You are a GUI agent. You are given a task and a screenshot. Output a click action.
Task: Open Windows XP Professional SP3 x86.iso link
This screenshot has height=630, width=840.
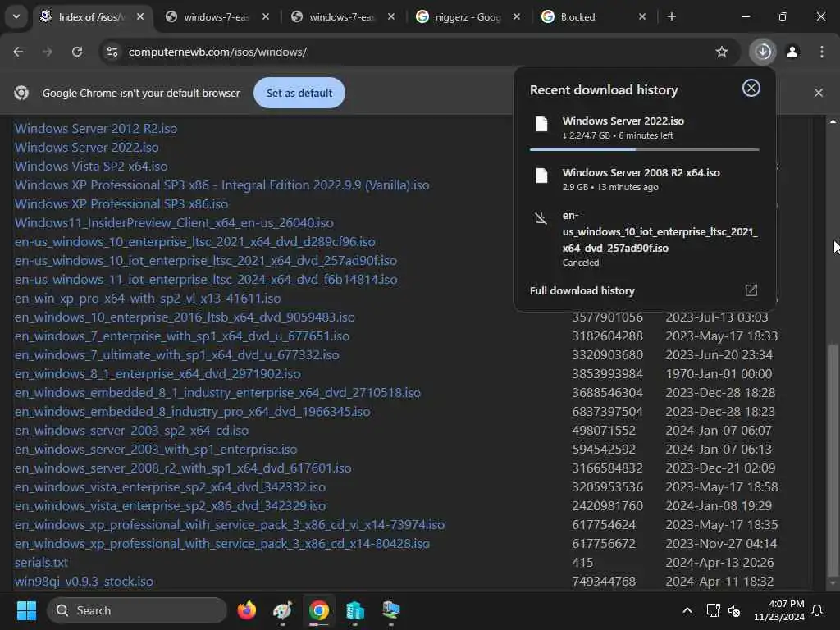tap(121, 204)
